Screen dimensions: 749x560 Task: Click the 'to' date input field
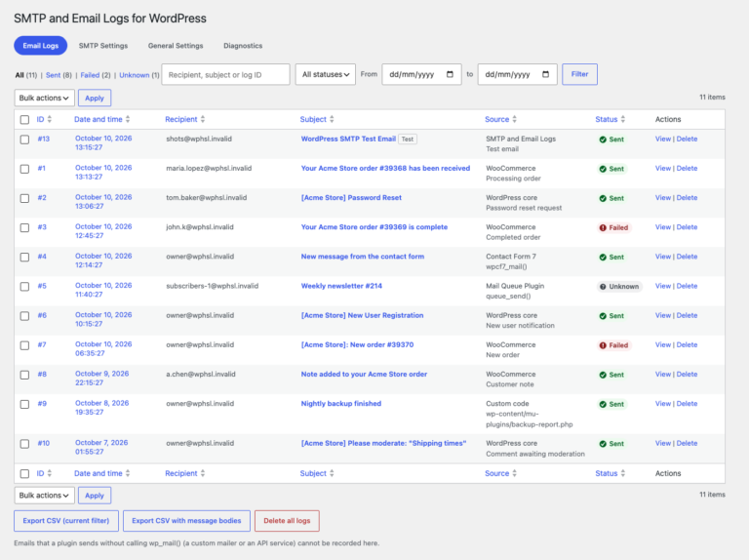coord(517,74)
